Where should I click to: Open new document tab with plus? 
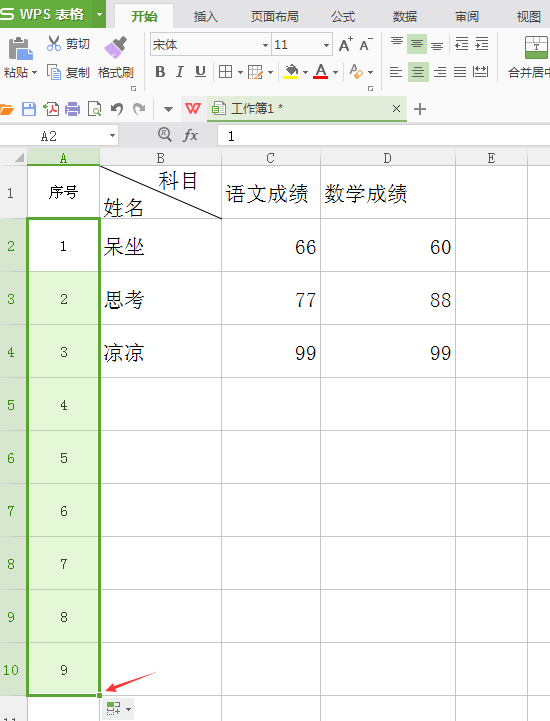point(420,109)
